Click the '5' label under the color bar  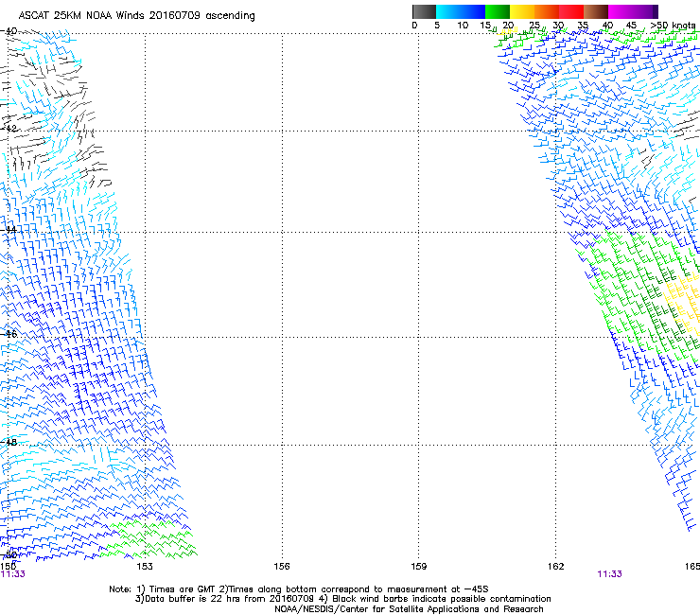437,26
